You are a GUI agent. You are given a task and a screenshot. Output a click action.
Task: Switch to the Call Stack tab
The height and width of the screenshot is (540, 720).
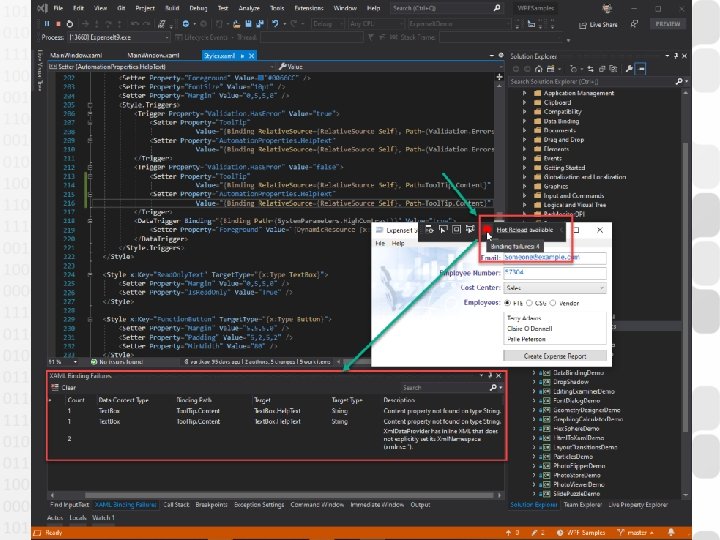(177, 504)
